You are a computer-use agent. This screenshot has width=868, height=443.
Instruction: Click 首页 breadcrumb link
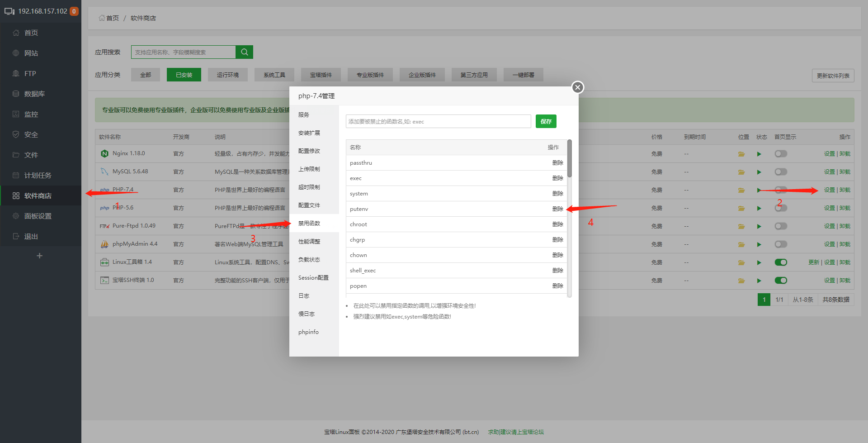tap(113, 18)
